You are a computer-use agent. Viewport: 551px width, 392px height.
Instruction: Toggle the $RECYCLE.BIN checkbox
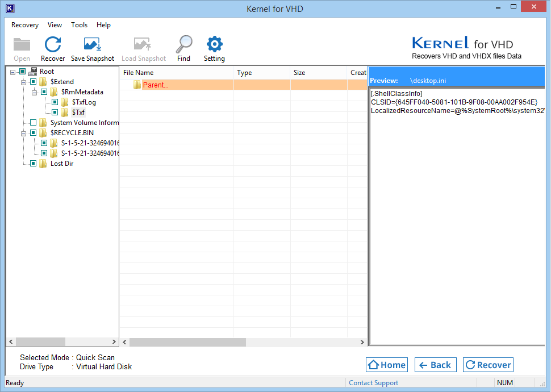tap(34, 133)
